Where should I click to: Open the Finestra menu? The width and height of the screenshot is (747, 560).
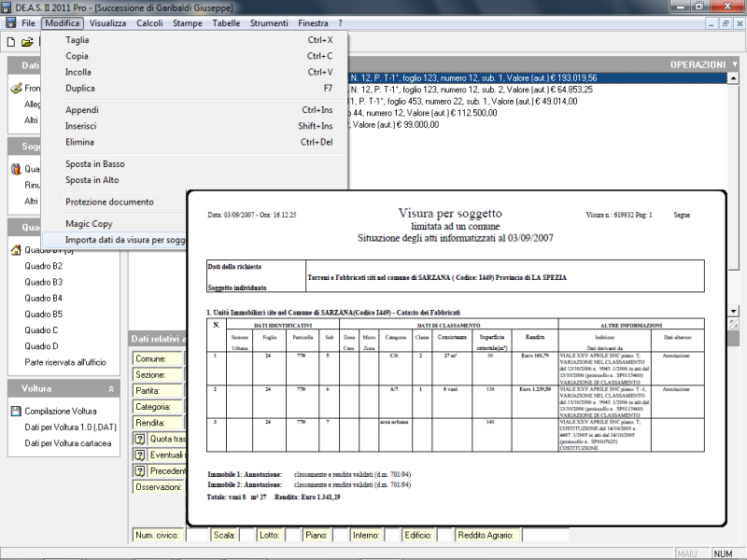313,22
